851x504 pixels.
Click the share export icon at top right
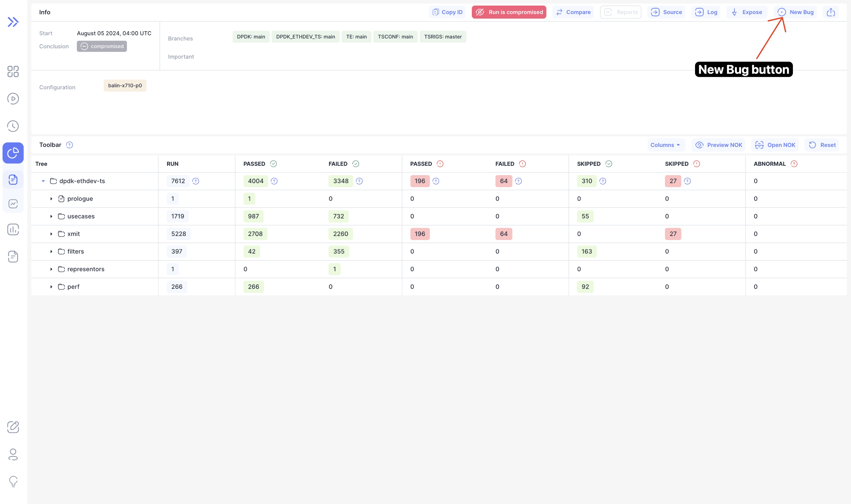831,12
